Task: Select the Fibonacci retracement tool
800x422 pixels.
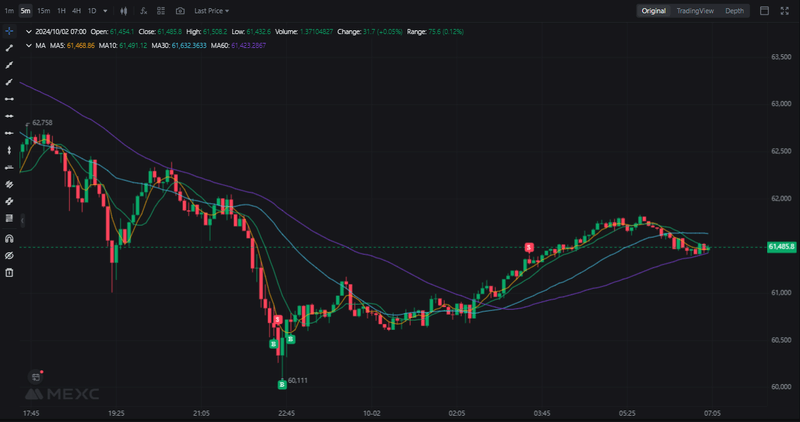Action: (9, 218)
